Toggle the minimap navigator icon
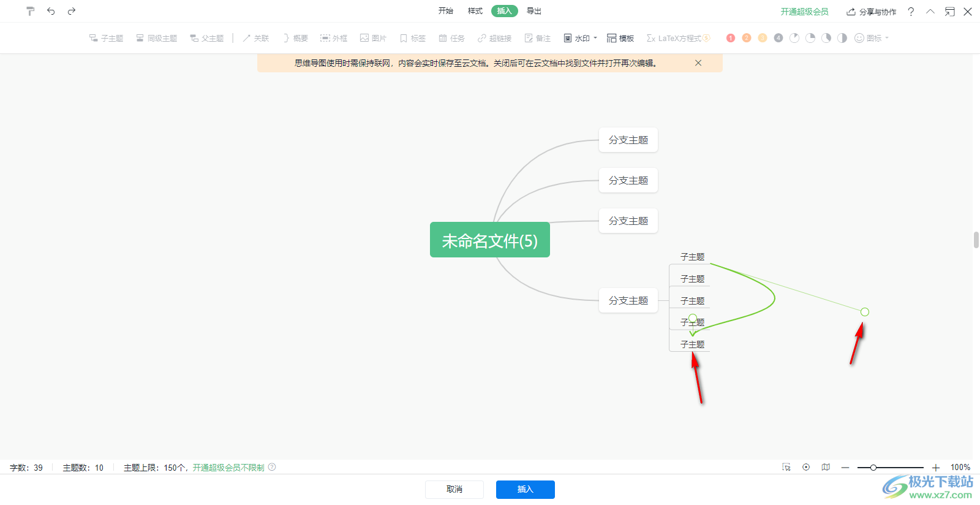980x505 pixels. 826,467
